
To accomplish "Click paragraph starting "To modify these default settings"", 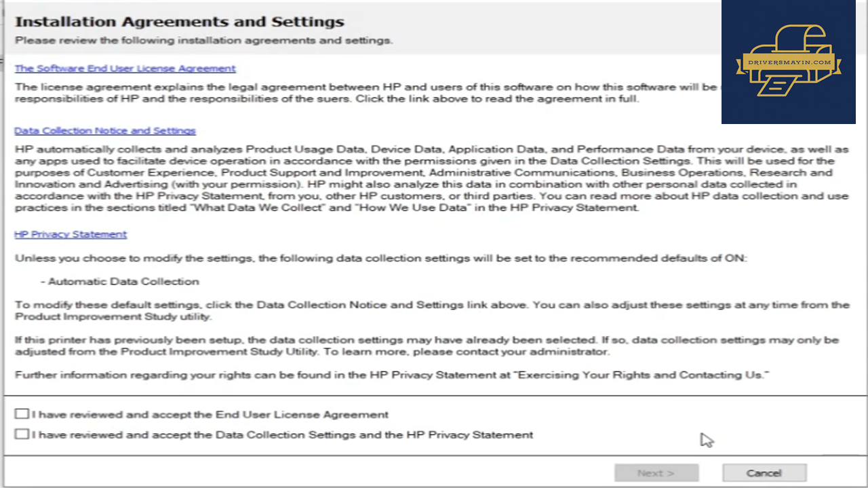I will click(x=432, y=311).
